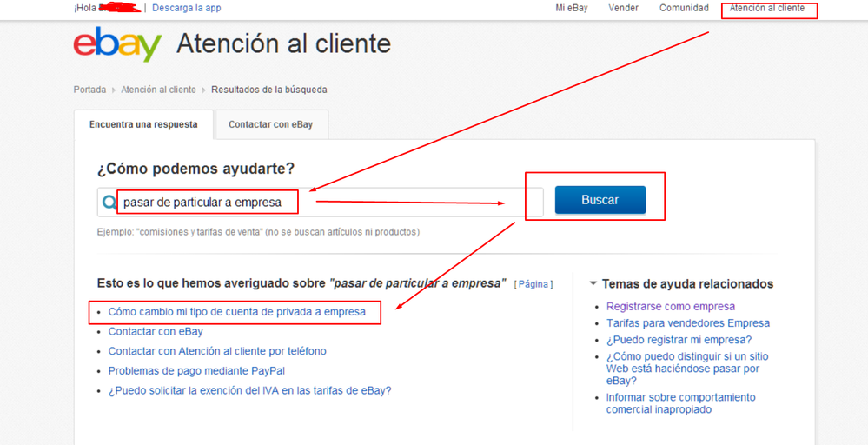Screen dimensions: 868x445
Task: Open Atención al cliente in top bar
Action: pos(767,8)
